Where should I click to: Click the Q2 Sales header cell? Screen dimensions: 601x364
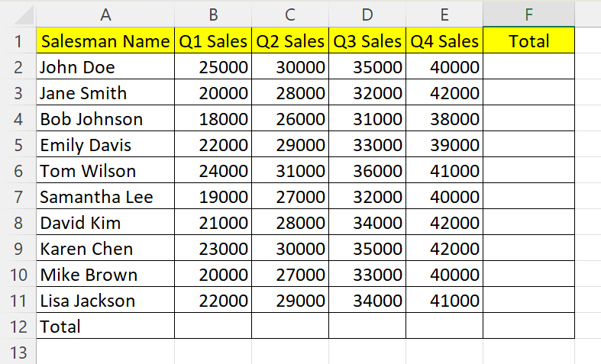tap(290, 41)
